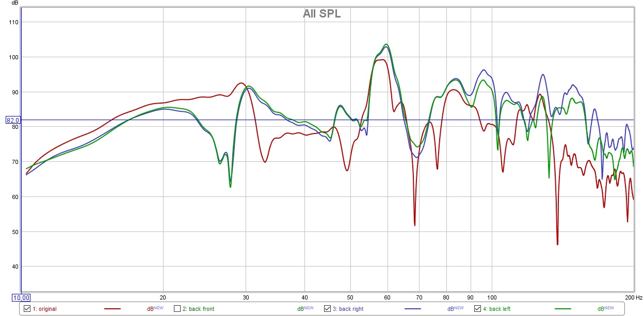This screenshot has width=644, height=316.
Task: Select the "3: back right" legend label
Action: 348,309
